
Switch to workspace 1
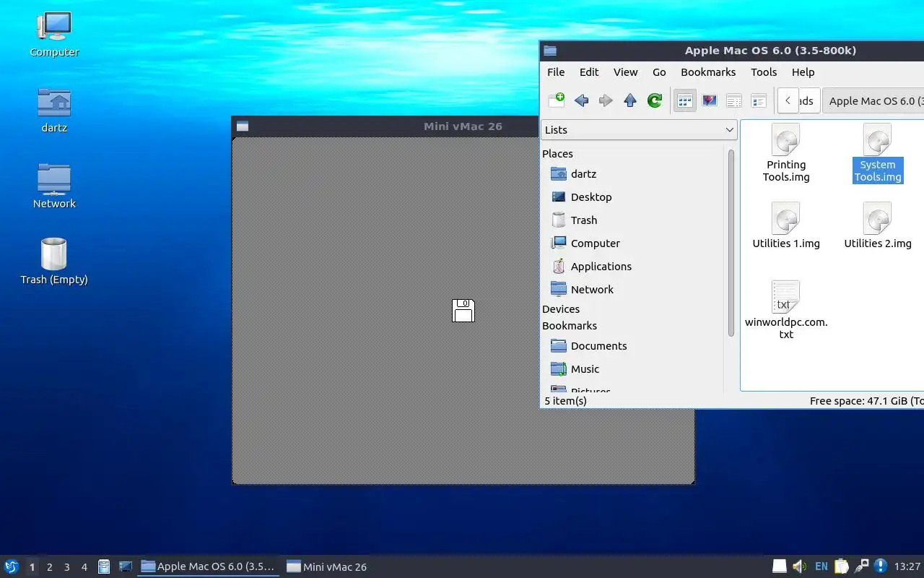pyautogui.click(x=32, y=567)
